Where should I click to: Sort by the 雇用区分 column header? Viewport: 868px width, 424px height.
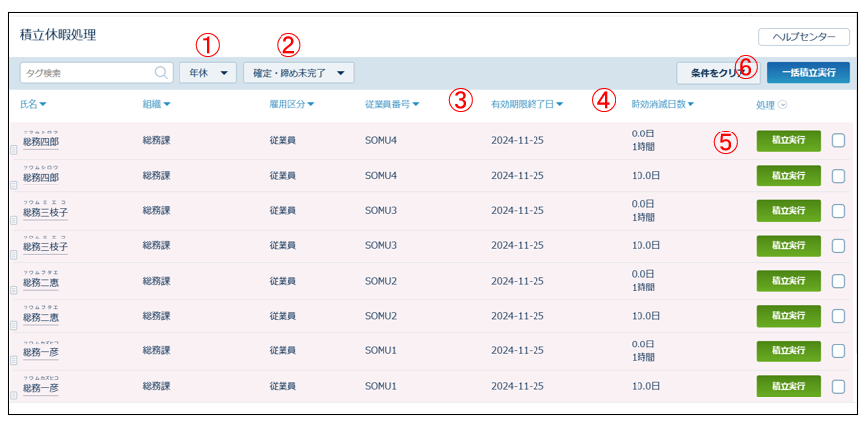point(291,104)
